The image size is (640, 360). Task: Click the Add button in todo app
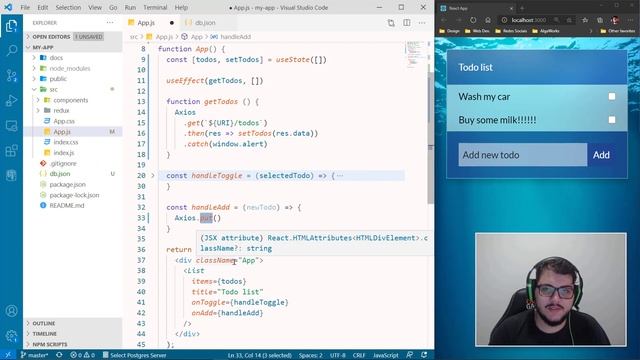(601, 155)
